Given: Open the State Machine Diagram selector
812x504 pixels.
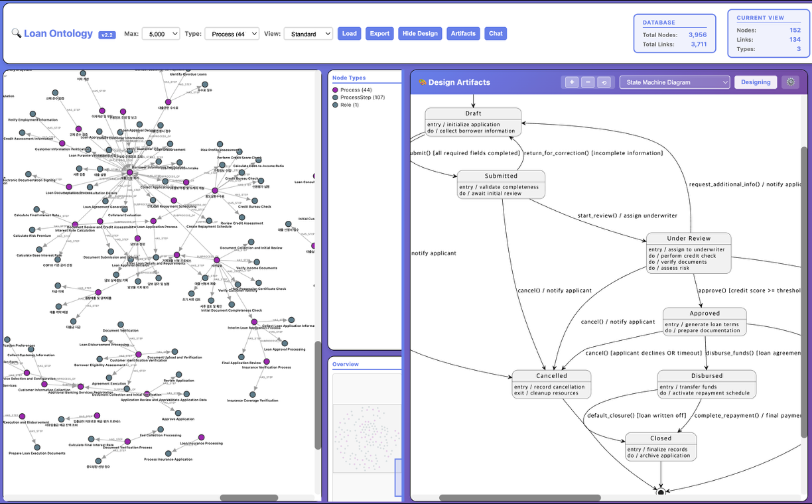Looking at the screenshot, I should pos(674,82).
